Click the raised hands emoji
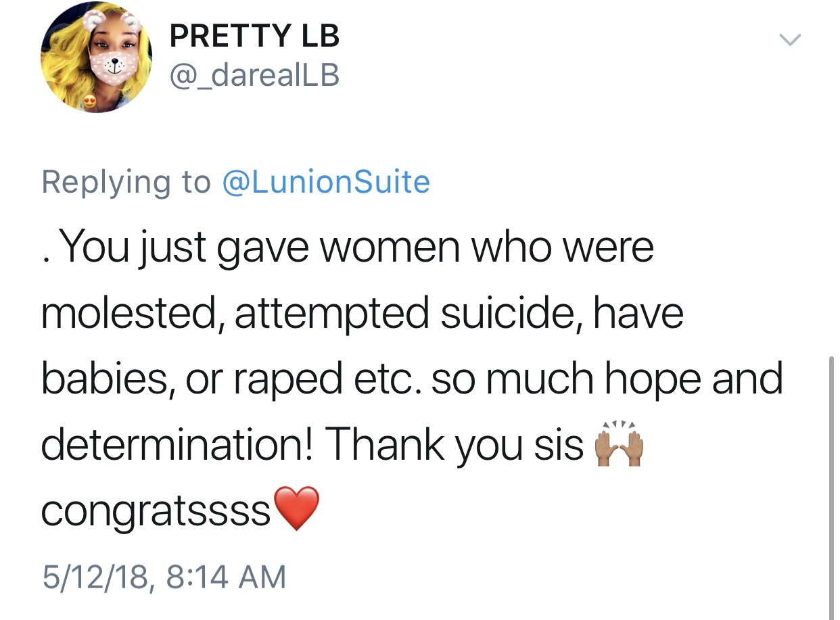 click(x=618, y=447)
